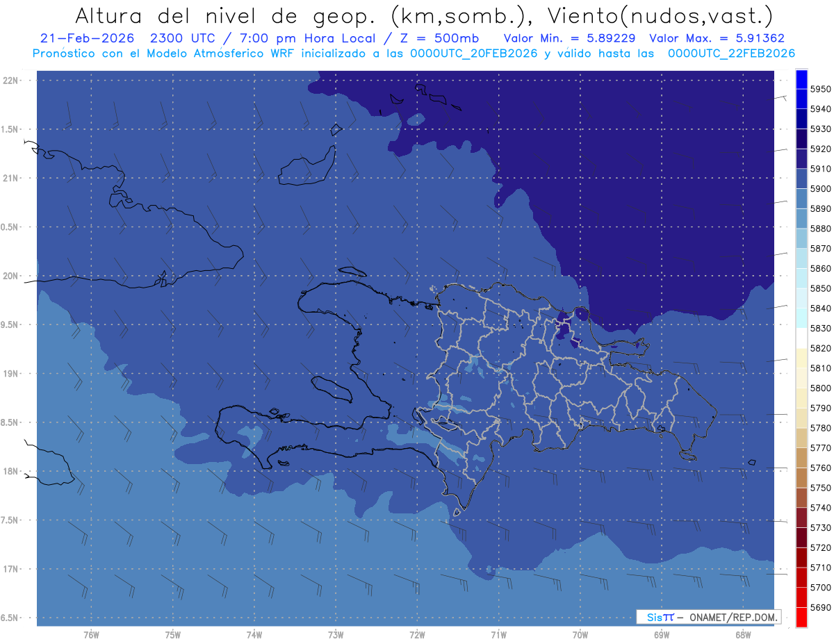Click the '5700' colorbar value
The width and height of the screenshot is (834, 644).
pos(820,587)
